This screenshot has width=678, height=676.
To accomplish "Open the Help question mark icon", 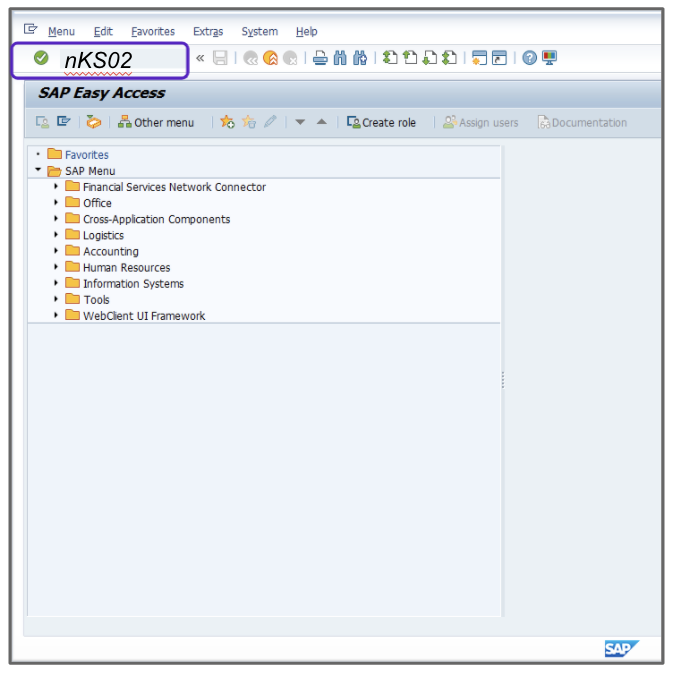I will pos(530,58).
